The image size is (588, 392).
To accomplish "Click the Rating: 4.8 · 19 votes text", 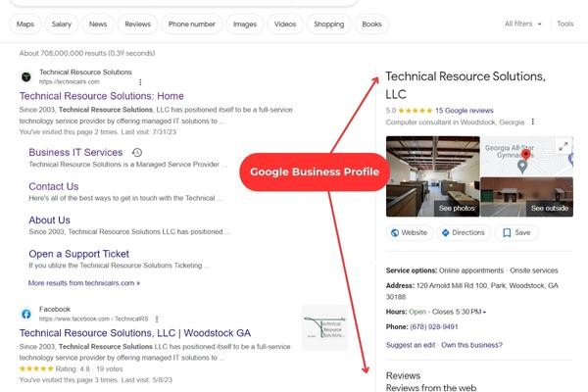I will (89, 368).
